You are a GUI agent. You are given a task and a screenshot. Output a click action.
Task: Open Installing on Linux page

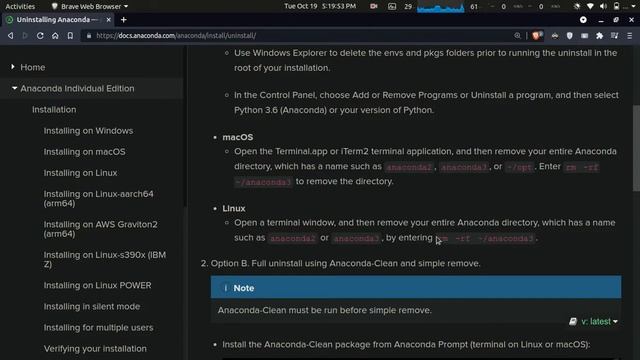tap(80, 173)
